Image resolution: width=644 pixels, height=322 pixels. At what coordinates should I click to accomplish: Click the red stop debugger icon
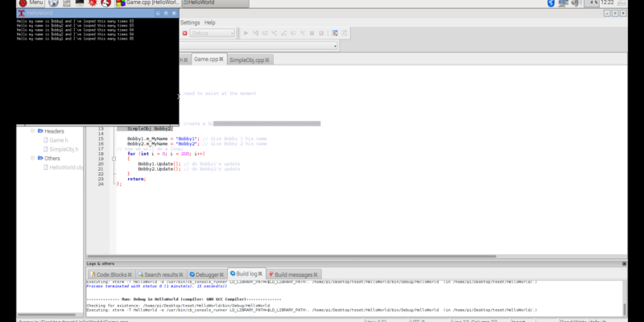tap(185, 33)
